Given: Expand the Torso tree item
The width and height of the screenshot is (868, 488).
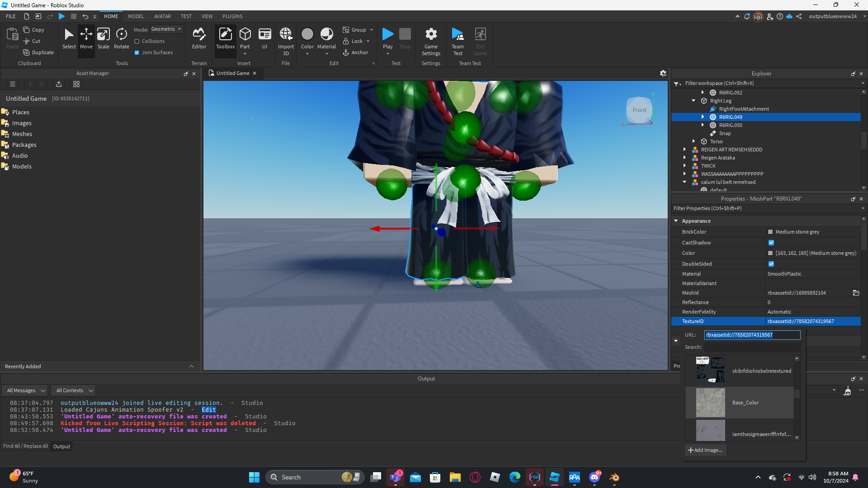Looking at the screenshot, I should tap(693, 141).
